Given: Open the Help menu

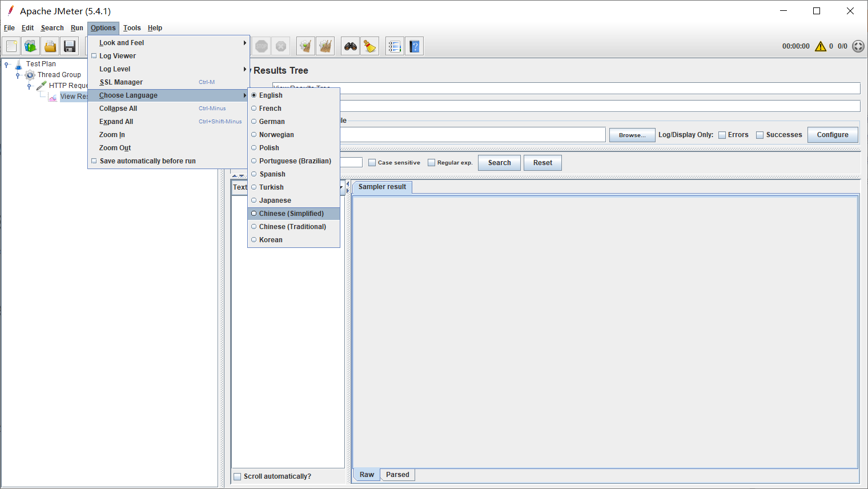Looking at the screenshot, I should click(x=155, y=28).
